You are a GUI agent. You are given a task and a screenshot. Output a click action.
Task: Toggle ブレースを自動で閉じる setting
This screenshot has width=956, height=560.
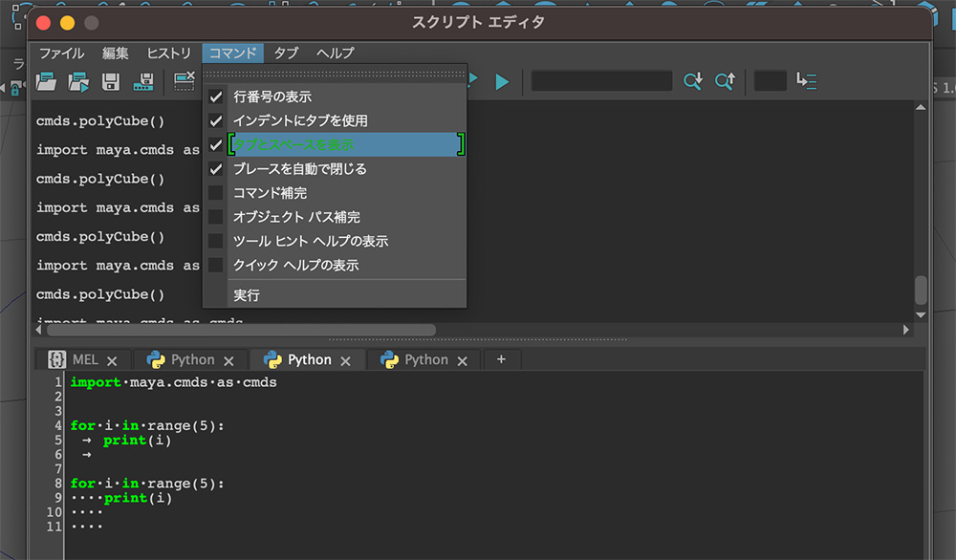pos(290,168)
